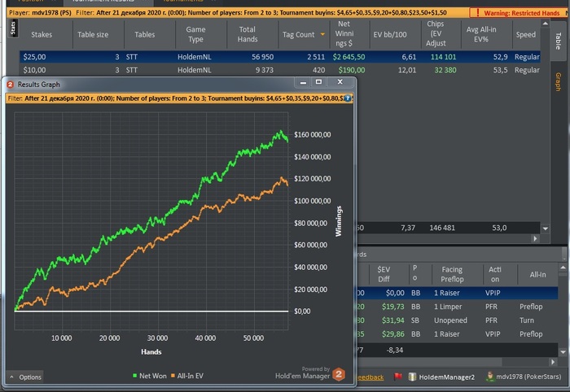Image resolution: width=570 pixels, height=392 pixels.
Task: Click the hands table scroll down arrow
Action: point(563,351)
